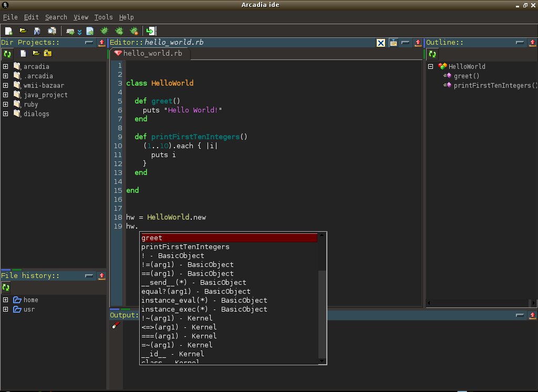Click the new file icon in main toolbar

[x=9, y=31]
